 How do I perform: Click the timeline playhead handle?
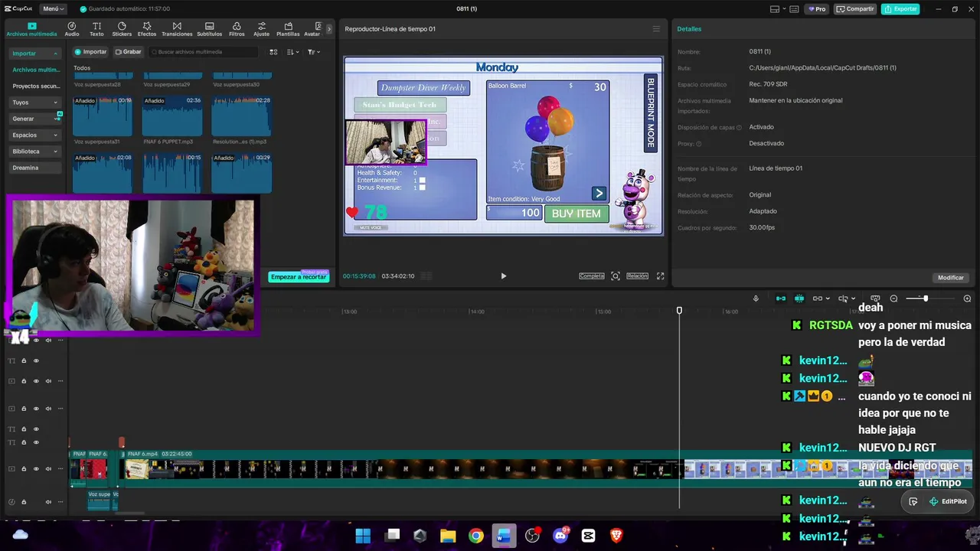(x=679, y=310)
